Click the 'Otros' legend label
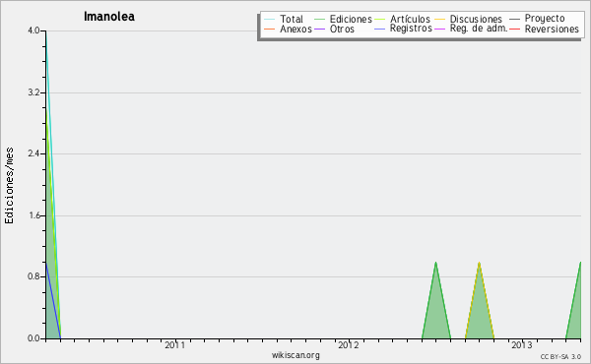The height and width of the screenshot is (364, 591). (342, 30)
